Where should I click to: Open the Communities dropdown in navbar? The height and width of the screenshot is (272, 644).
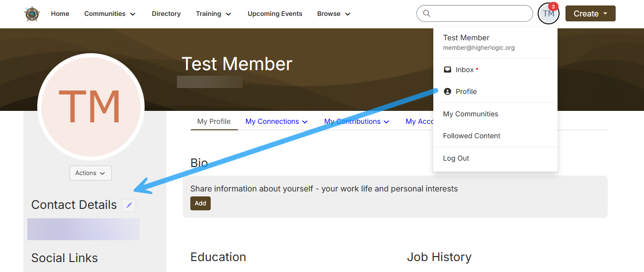point(110,14)
